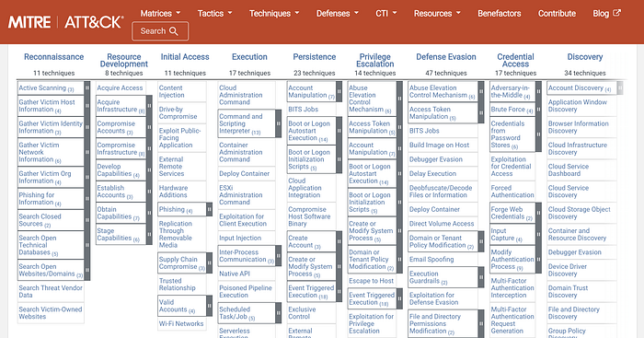The height and width of the screenshot is (338, 644).
Task: Expand sub-techniques handle for Obtain Capabilities
Action: [x=149, y=213]
